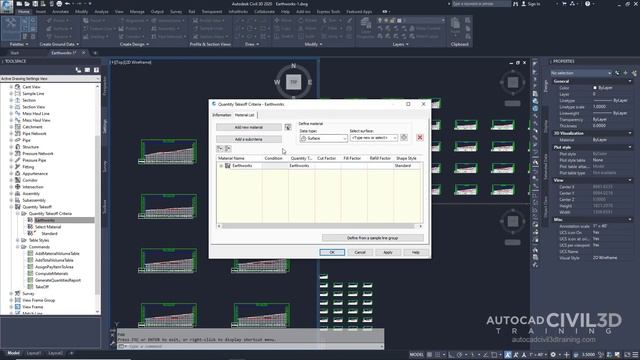Expand the Table Styles folder in Toolspace
Image resolution: width=640 pixels, height=360 pixels.
(x=18, y=240)
